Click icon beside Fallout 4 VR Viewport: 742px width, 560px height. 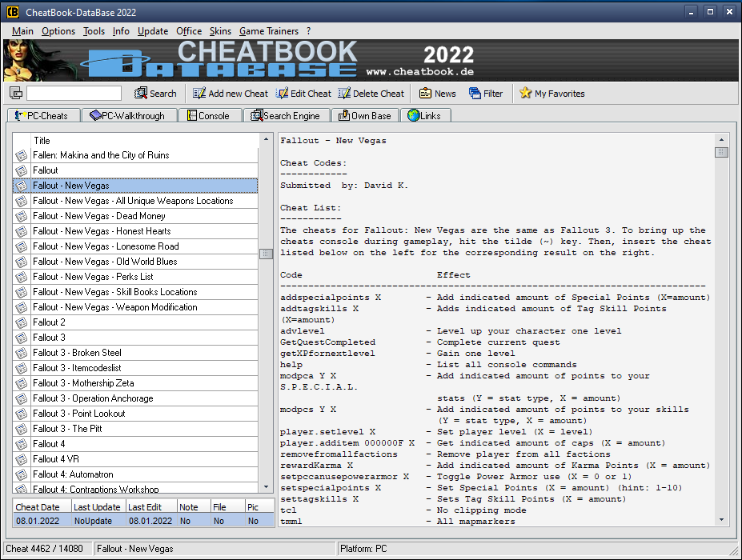tap(22, 459)
